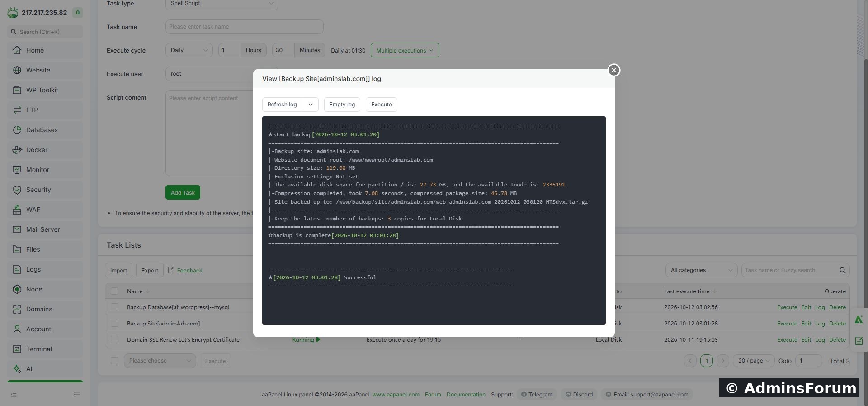This screenshot has width=868, height=406.
Task: Click the WP Toolkit briefcase icon
Action: point(17,90)
